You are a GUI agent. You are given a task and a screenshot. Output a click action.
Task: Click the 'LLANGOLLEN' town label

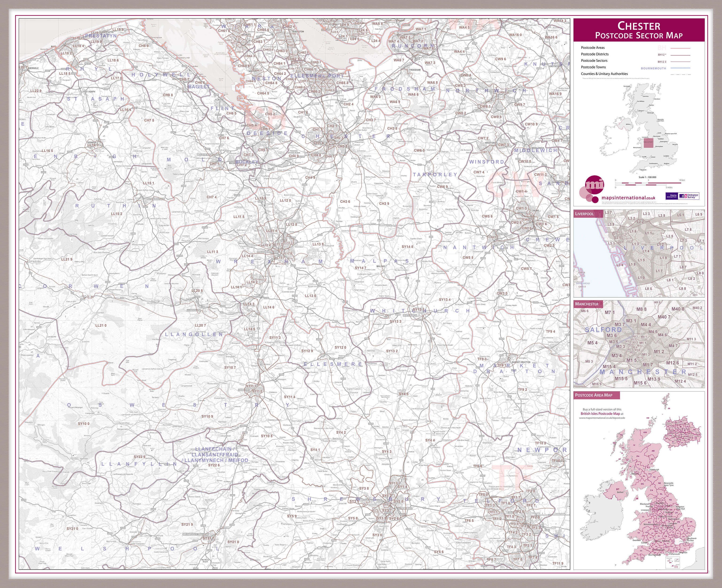pos(194,334)
